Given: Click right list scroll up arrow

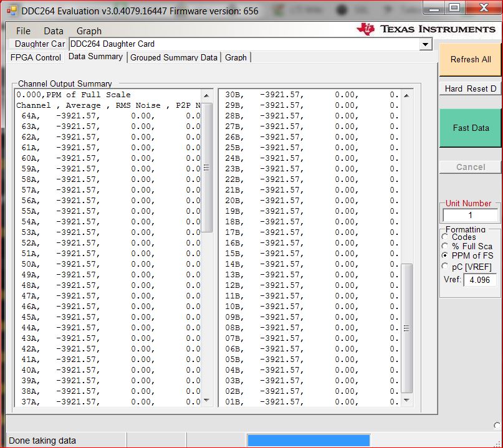Looking at the screenshot, I should 406,95.
